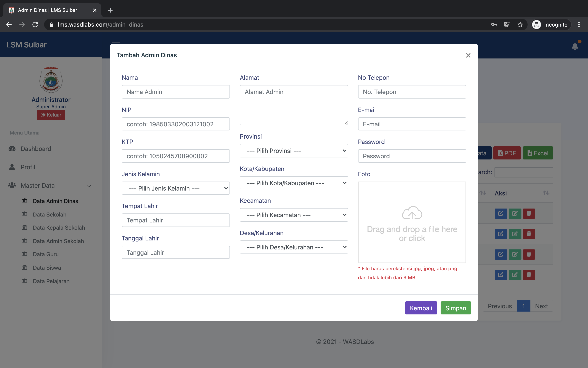588x368 pixels.
Task: Click the address bar URL
Action: pos(100,25)
